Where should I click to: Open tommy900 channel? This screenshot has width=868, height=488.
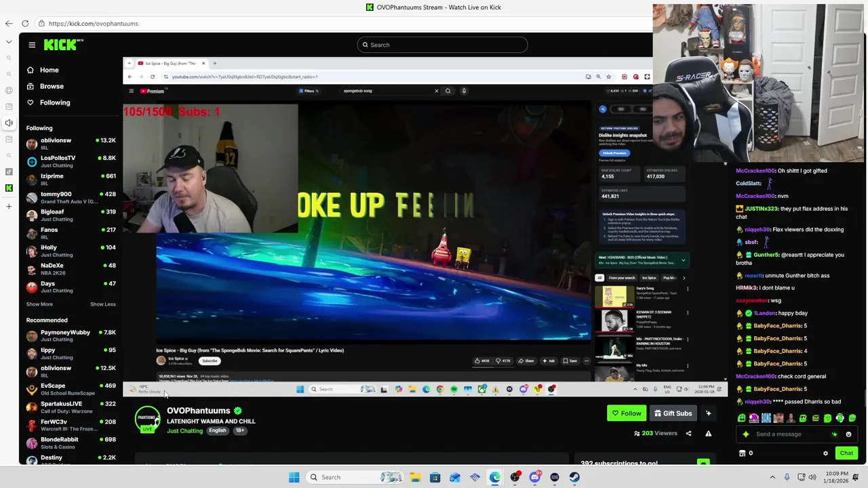(x=71, y=197)
